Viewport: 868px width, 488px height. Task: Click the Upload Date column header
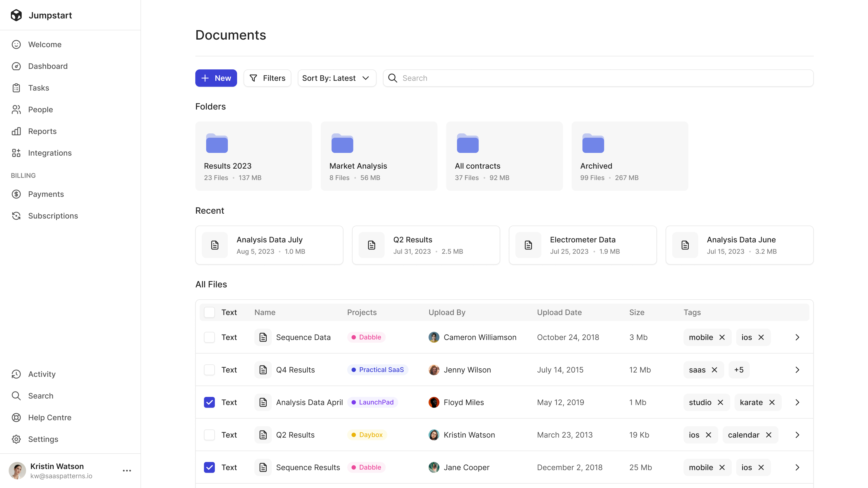click(559, 312)
